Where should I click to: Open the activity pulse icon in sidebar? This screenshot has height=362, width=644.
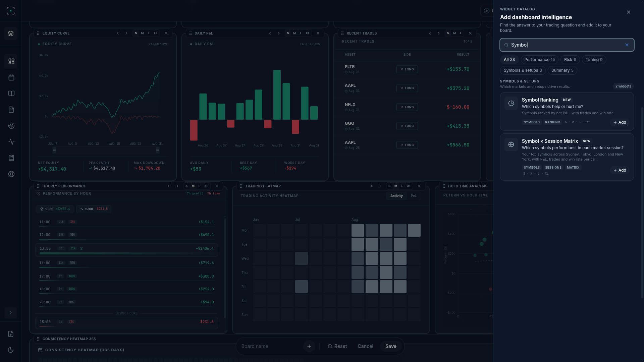(11, 142)
